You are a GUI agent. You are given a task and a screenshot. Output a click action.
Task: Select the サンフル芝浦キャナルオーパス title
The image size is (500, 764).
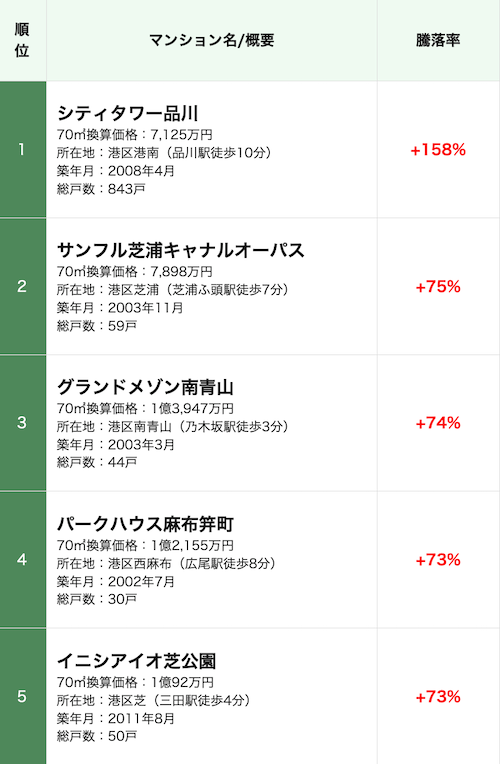181,250
